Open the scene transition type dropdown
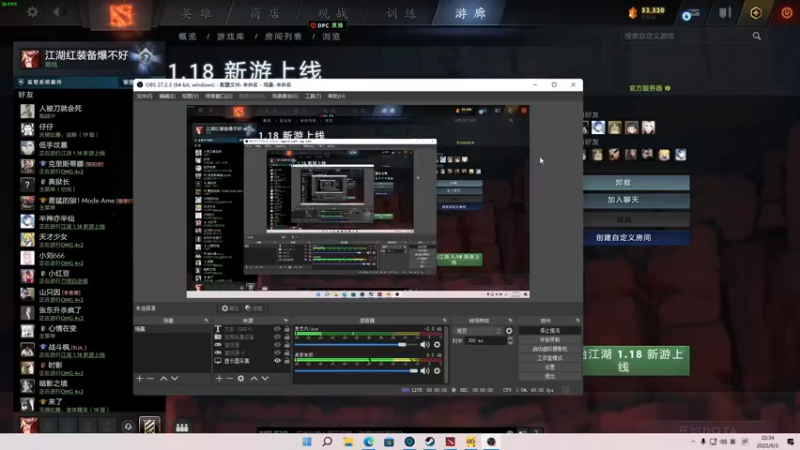Screen dimensions: 800x450 point(478,331)
